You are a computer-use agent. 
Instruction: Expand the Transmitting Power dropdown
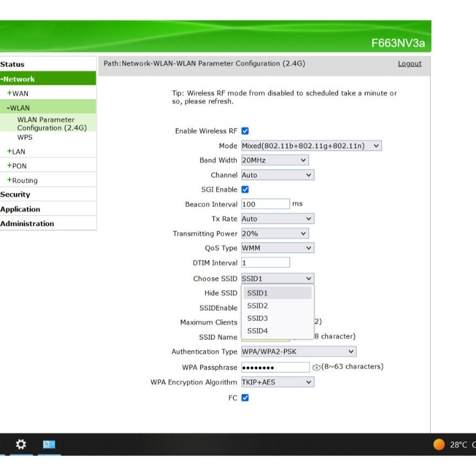pos(274,233)
